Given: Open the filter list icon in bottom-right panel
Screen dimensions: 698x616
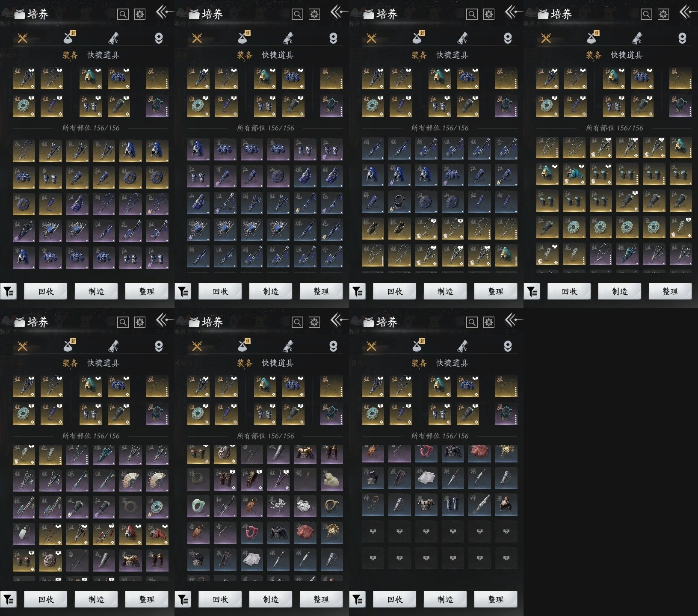Looking at the screenshot, I should tap(358, 600).
